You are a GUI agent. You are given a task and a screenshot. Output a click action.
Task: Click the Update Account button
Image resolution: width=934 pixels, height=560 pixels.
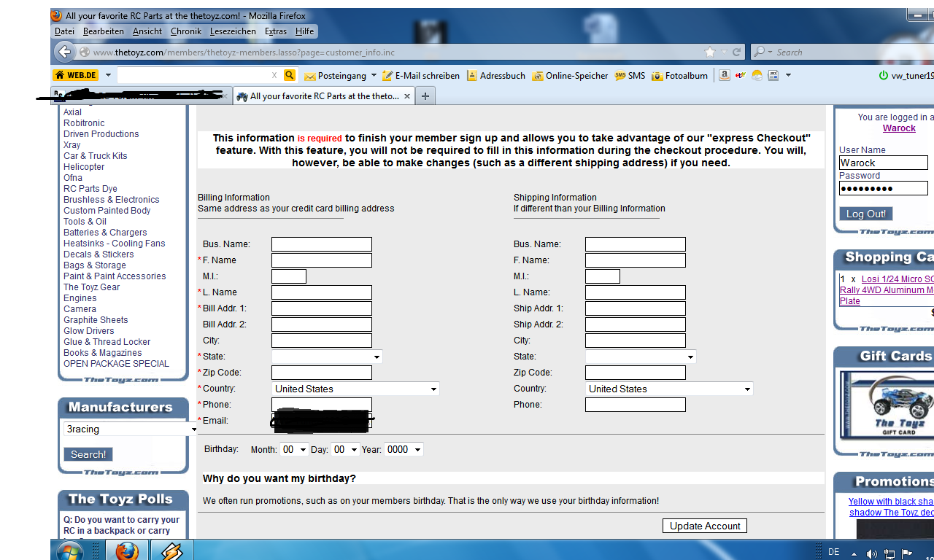[704, 526]
